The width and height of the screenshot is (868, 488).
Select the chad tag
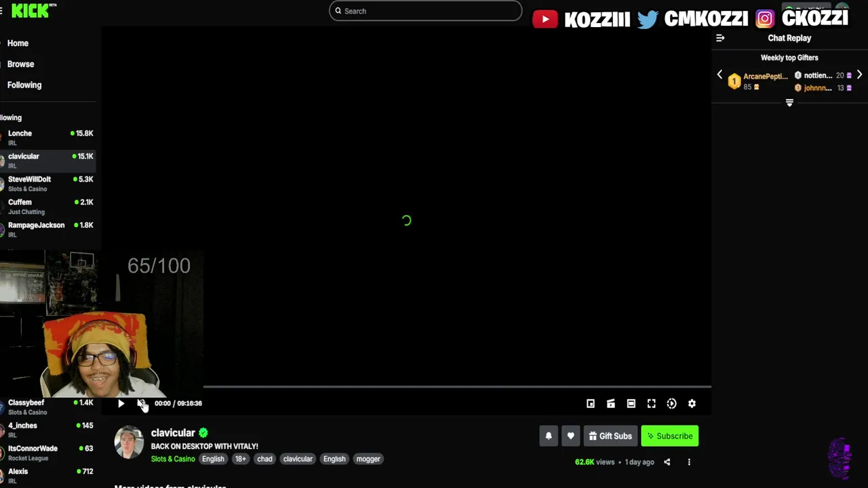tap(264, 459)
